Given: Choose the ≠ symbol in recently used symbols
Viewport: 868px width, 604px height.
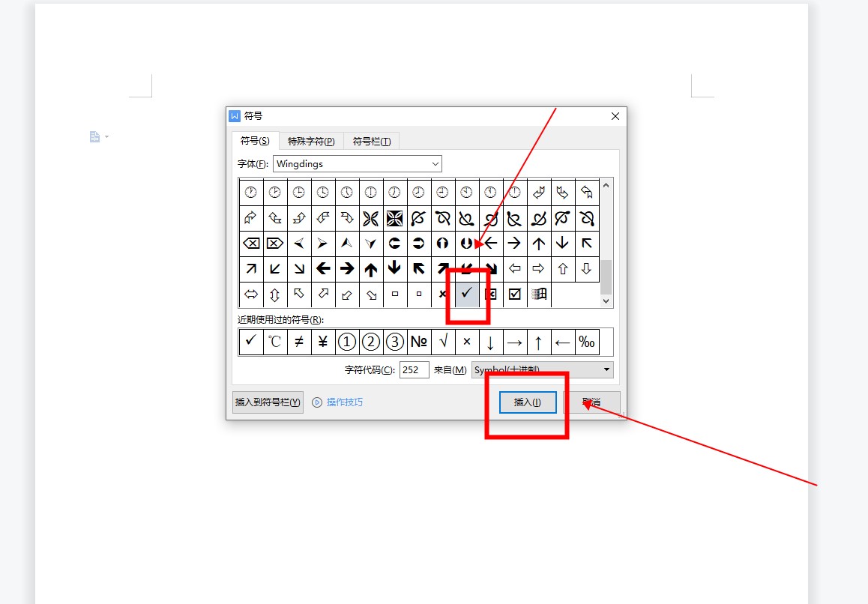Looking at the screenshot, I should pyautogui.click(x=298, y=342).
